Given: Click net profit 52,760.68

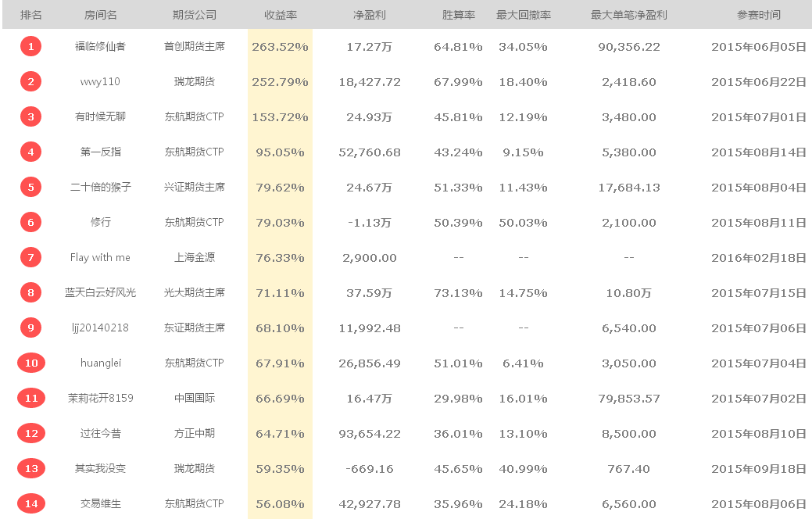Looking at the screenshot, I should 369,152.
